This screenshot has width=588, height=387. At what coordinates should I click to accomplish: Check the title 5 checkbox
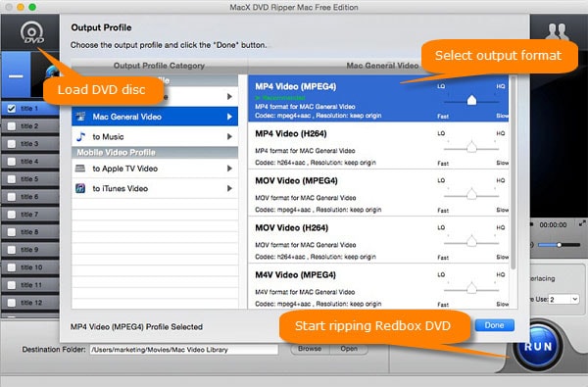(12, 179)
